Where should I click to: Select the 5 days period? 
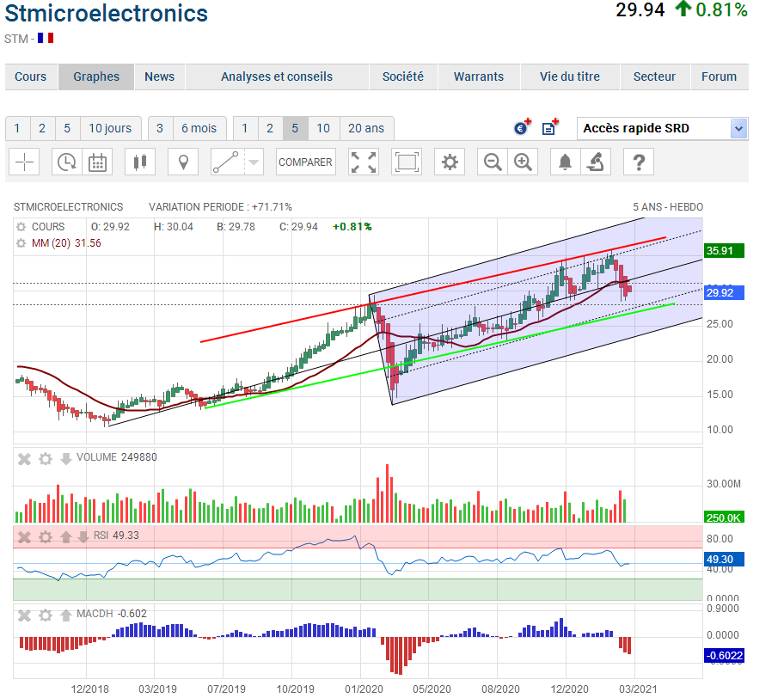tap(68, 128)
